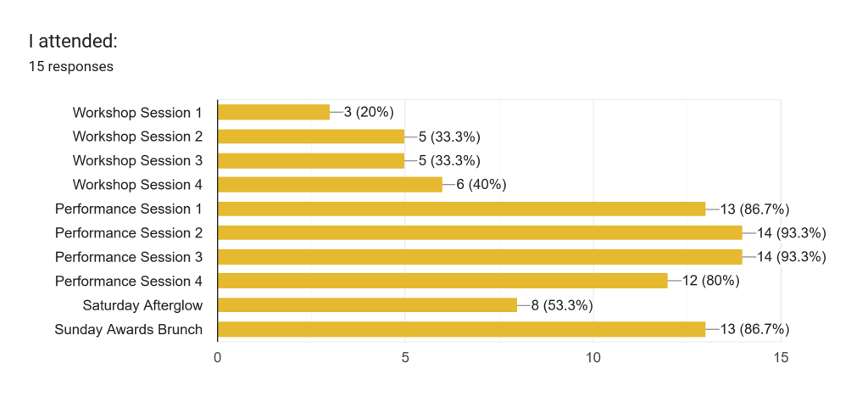Select the Workshop Session 3 bar

311,160
